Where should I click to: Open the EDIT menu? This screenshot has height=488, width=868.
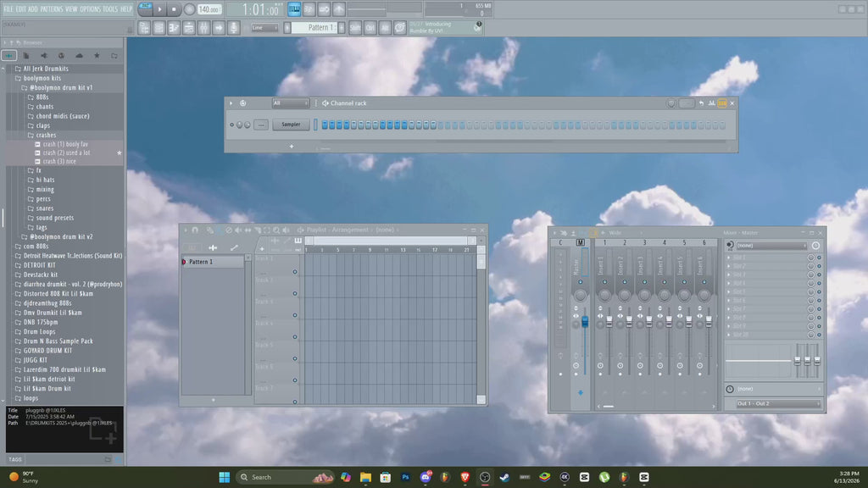21,8
